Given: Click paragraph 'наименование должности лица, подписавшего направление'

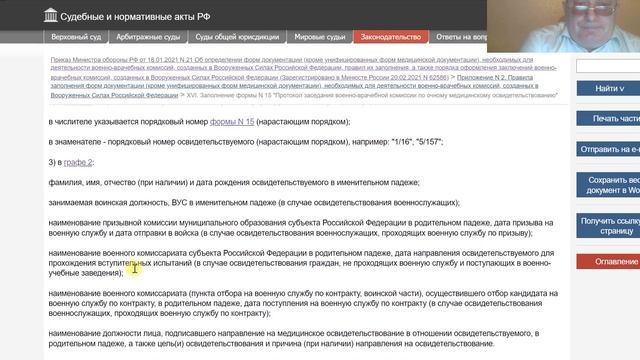Looking at the screenshot, I should pos(294,338).
